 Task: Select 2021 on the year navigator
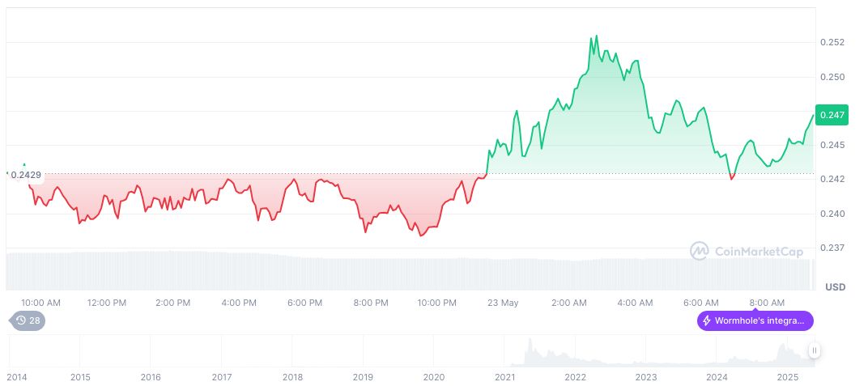[504, 377]
